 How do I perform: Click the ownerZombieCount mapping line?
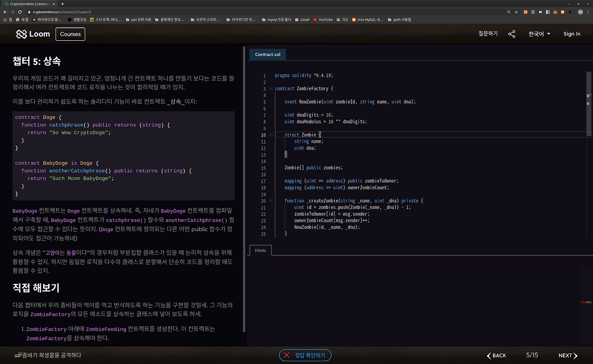click(337, 188)
